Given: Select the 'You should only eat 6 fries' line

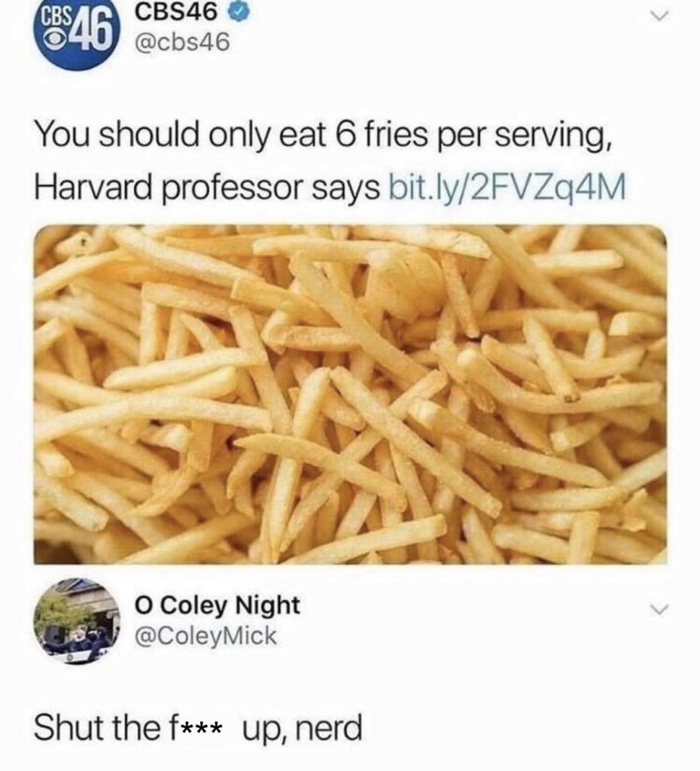Looking at the screenshot, I should coord(324,136).
